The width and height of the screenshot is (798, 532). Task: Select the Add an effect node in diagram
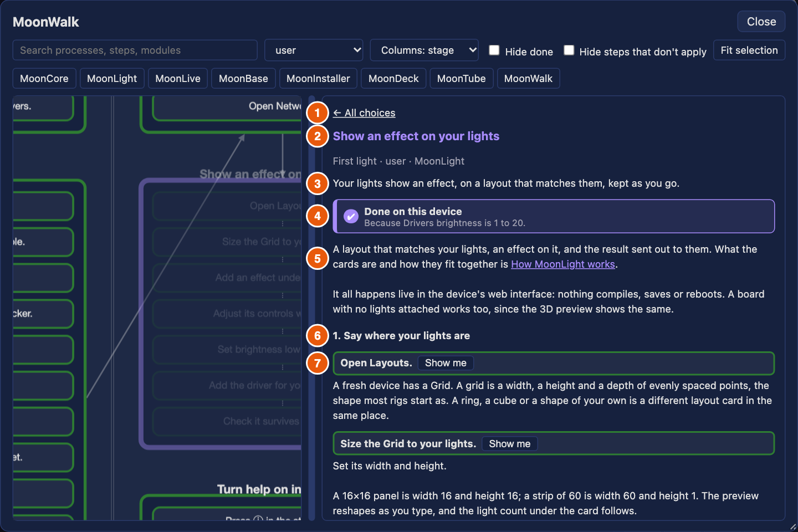227,278
